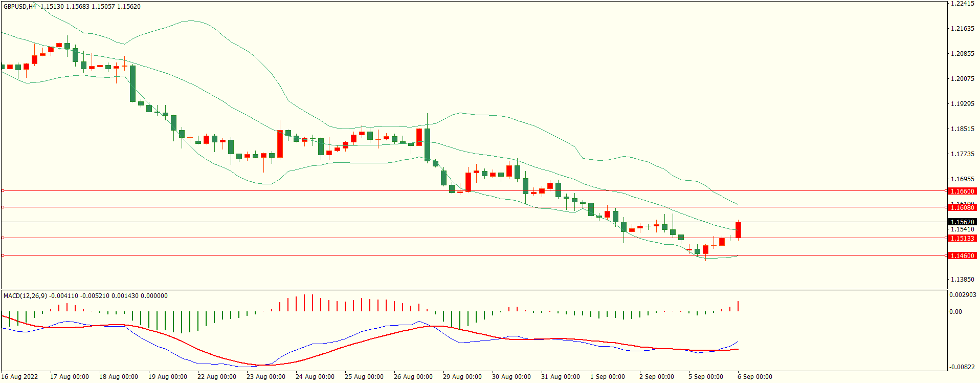This screenshot has width=980, height=383.
Task: Click the 22 Aug 00:00 date label
Action: (217, 377)
